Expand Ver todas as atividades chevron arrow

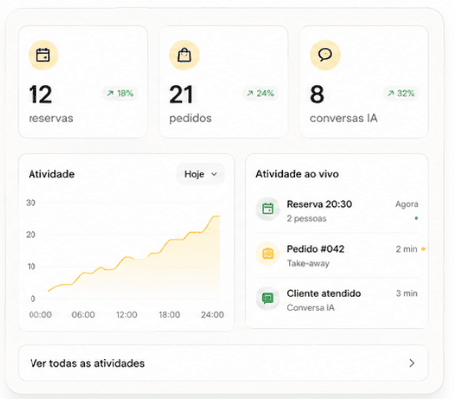pos(412,363)
